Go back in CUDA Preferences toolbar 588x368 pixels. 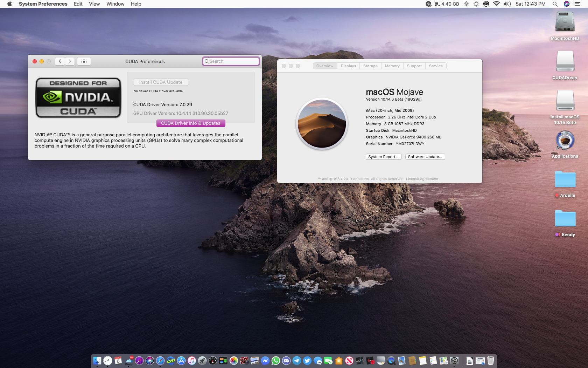tap(60, 61)
